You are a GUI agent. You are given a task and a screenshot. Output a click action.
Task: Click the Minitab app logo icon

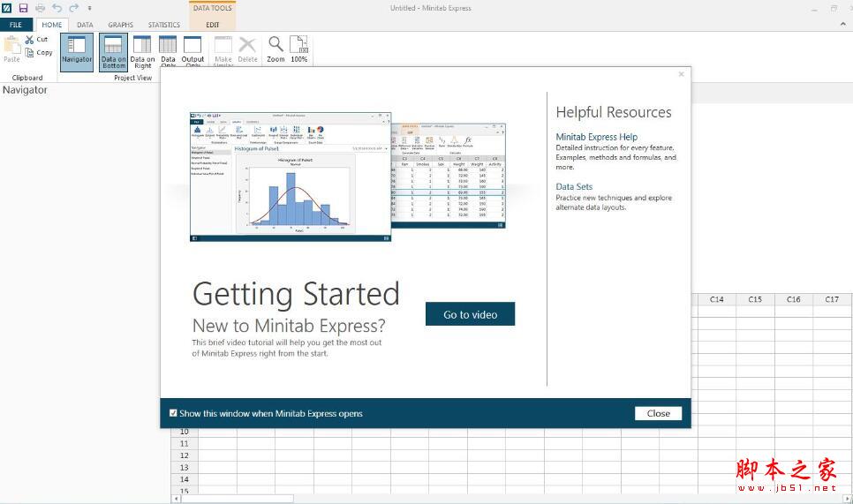pyautogui.click(x=6, y=8)
